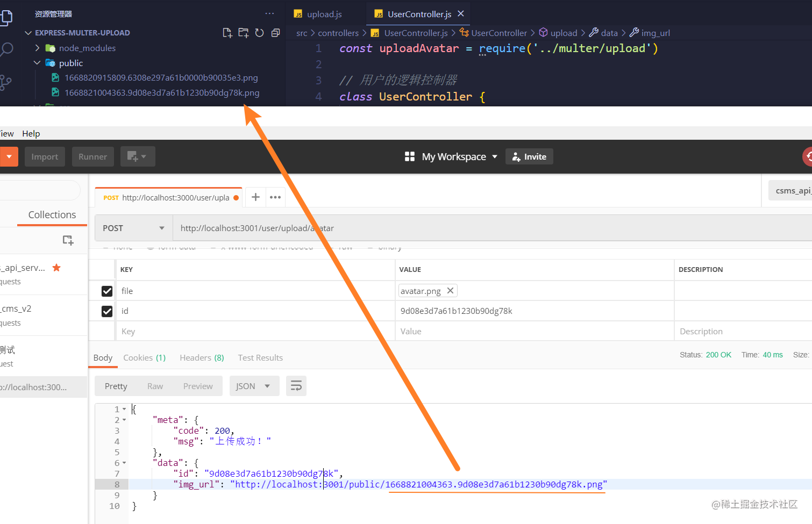Select the POST localhost:3000 request tab
This screenshot has width=812, height=524.
coord(168,198)
